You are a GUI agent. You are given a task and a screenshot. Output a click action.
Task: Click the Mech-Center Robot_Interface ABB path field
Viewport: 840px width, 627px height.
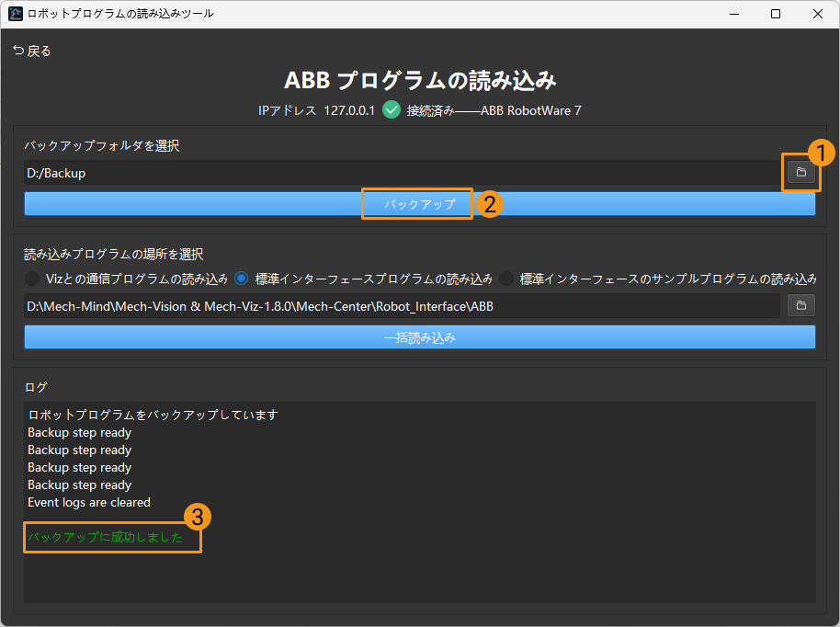pos(402,306)
